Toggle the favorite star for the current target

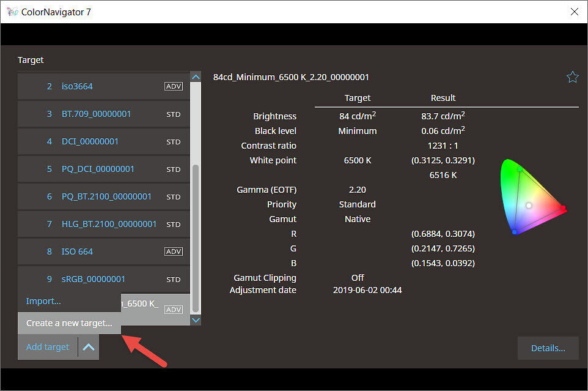572,76
